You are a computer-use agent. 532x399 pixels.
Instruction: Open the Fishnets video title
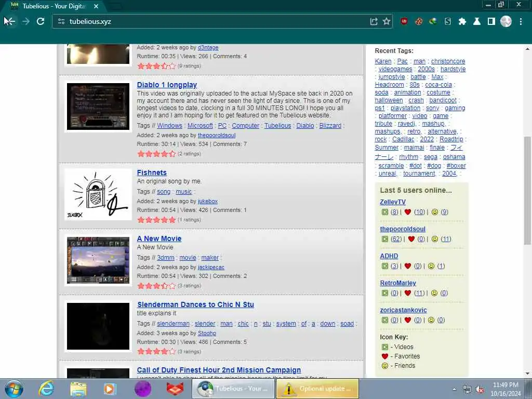pos(152,172)
